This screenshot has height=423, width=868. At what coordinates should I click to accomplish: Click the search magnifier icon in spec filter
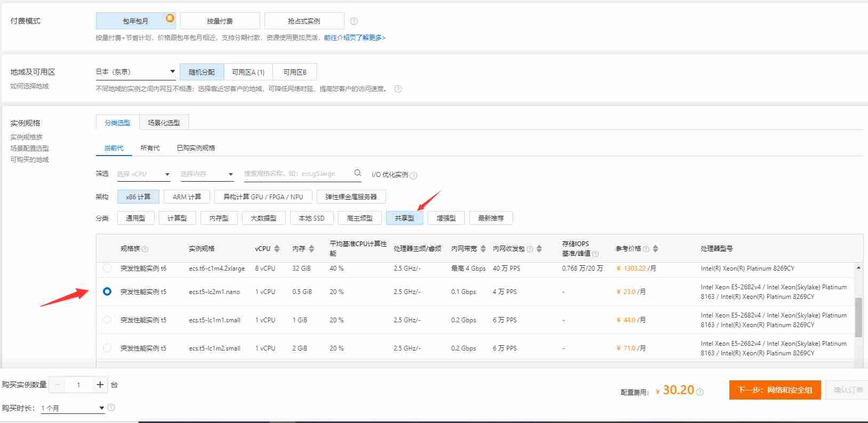click(358, 173)
